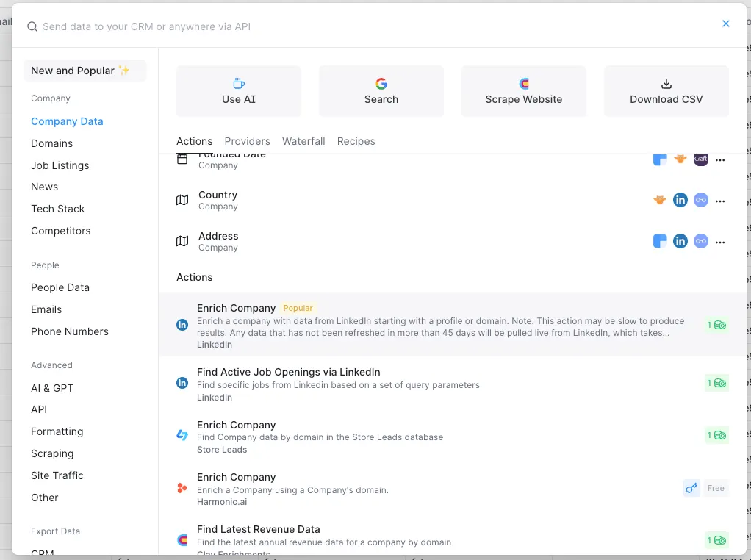This screenshot has width=751, height=560.
Task: Click the Founded Date calendar icon
Action: click(182, 159)
